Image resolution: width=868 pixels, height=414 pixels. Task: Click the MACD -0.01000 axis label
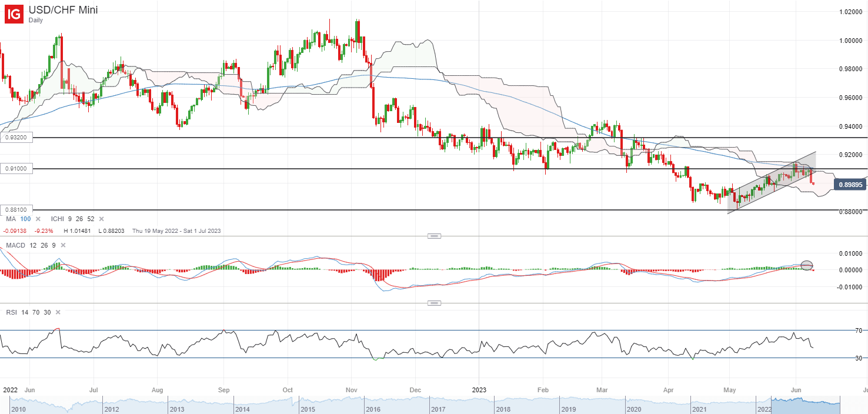[850, 287]
